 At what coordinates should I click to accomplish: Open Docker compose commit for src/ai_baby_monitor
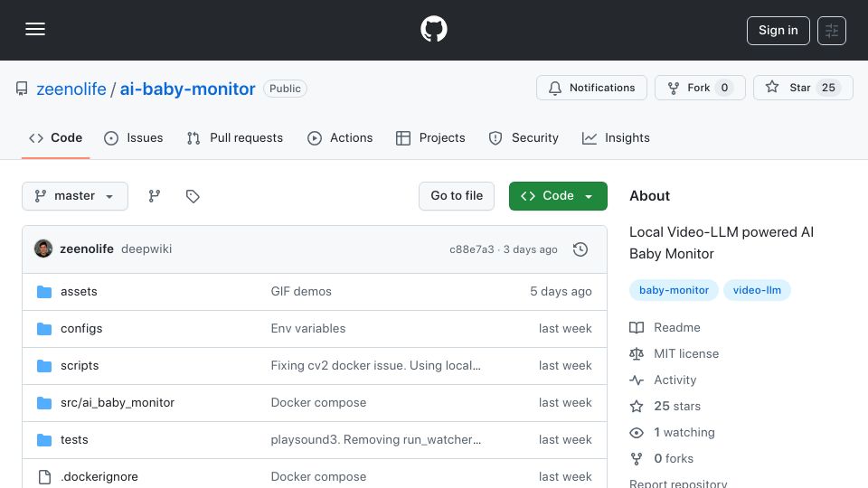[318, 403]
